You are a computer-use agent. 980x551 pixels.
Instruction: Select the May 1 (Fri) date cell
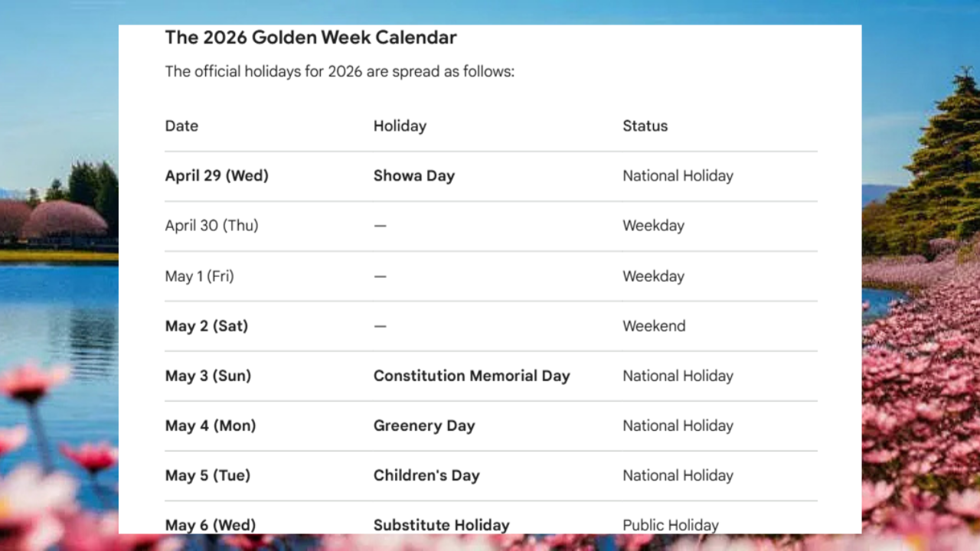point(199,276)
